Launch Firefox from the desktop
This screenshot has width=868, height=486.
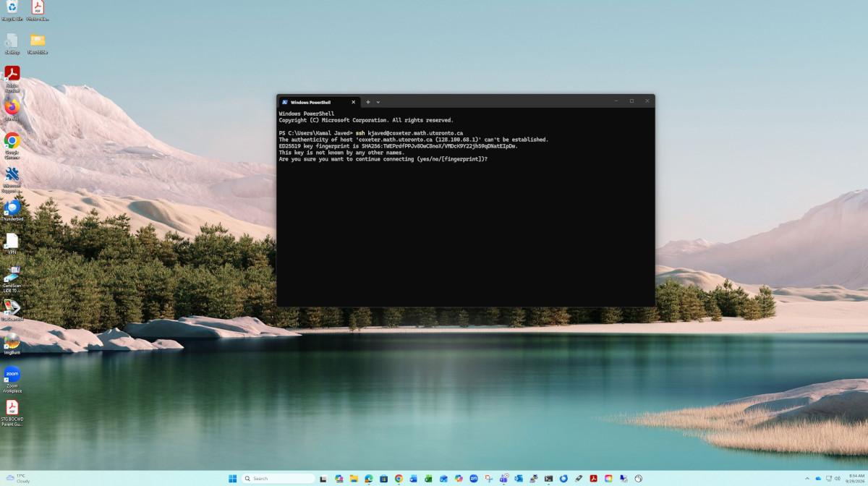pos(12,110)
